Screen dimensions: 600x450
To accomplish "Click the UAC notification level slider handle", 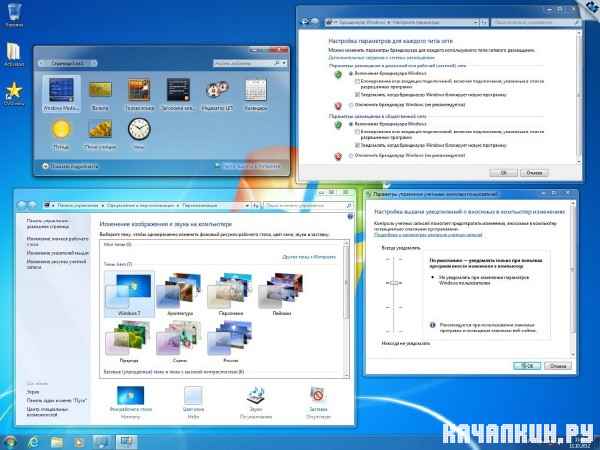I will (x=394, y=283).
